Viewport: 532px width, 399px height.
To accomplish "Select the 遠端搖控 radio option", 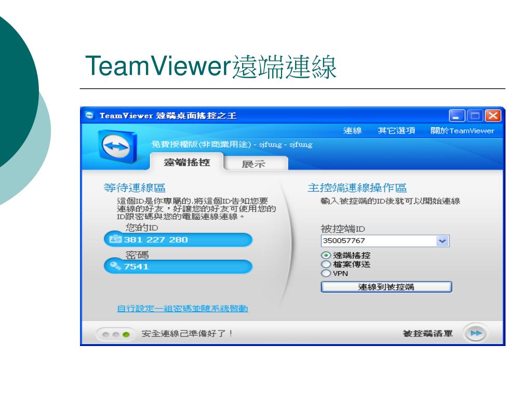I will click(326, 255).
